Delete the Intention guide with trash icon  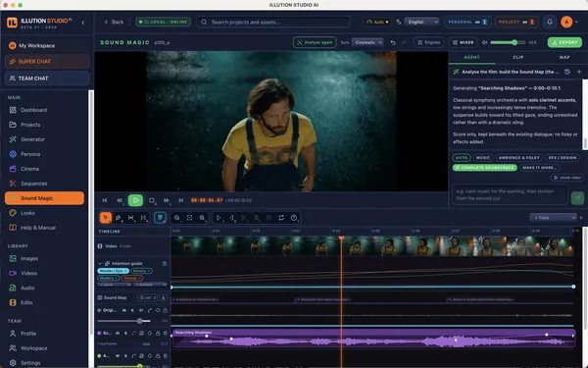tap(165, 264)
